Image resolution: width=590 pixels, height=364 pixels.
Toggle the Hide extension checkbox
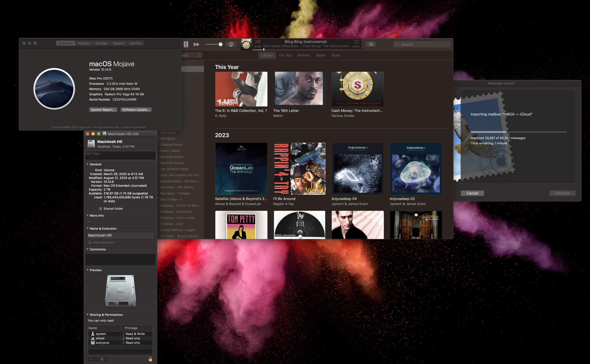90,243
